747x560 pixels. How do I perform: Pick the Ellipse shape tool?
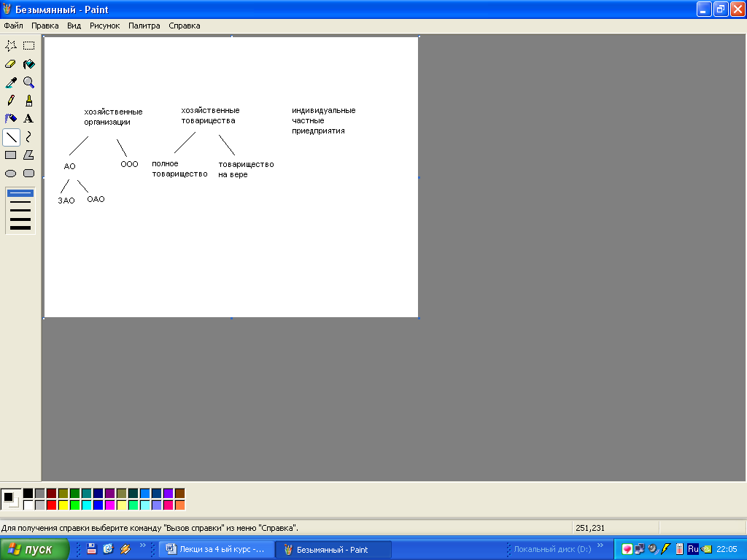click(x=11, y=174)
